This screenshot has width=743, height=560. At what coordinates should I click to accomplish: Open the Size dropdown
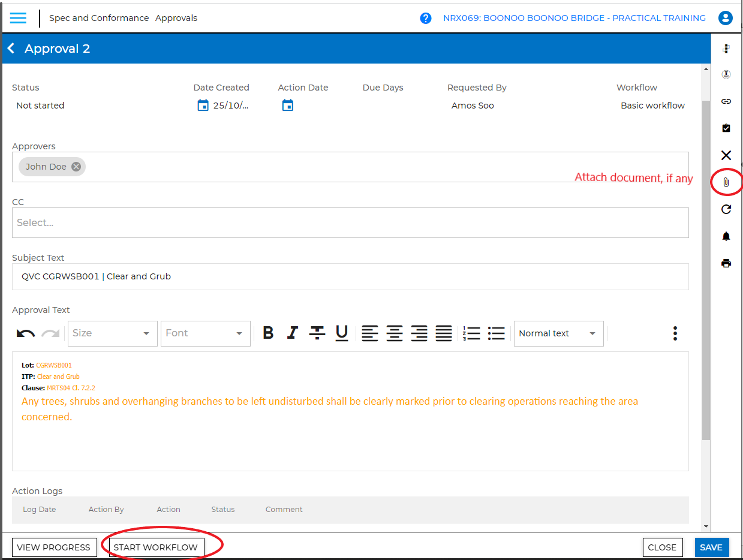[113, 333]
